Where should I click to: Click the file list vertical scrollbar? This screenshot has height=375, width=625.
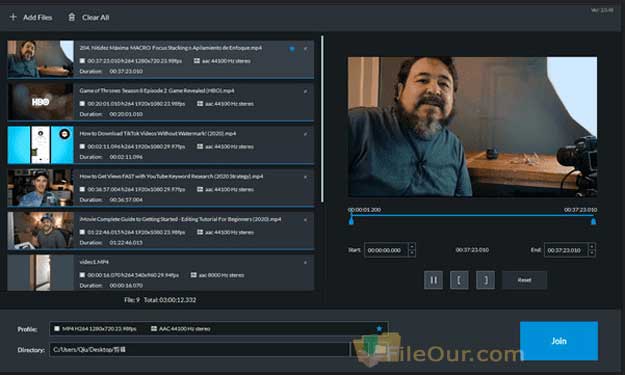[322, 119]
